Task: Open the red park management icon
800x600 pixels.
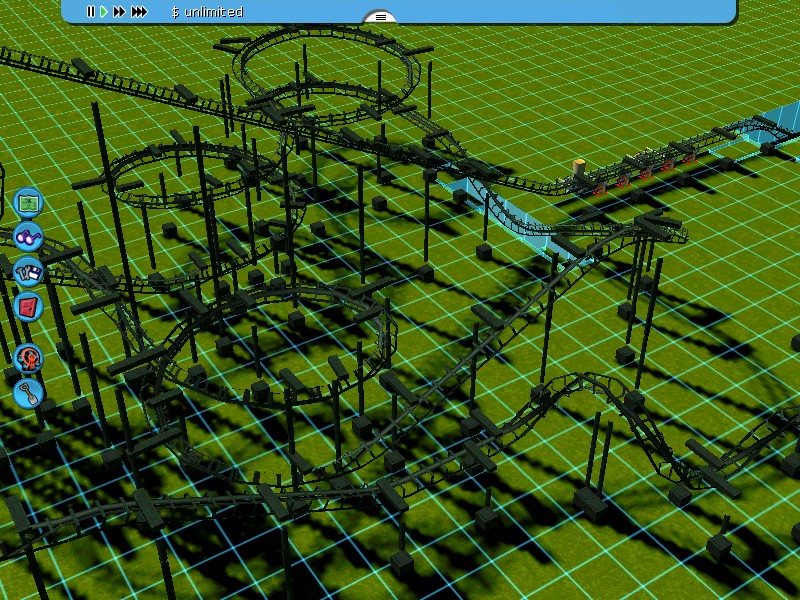Action: [29, 306]
